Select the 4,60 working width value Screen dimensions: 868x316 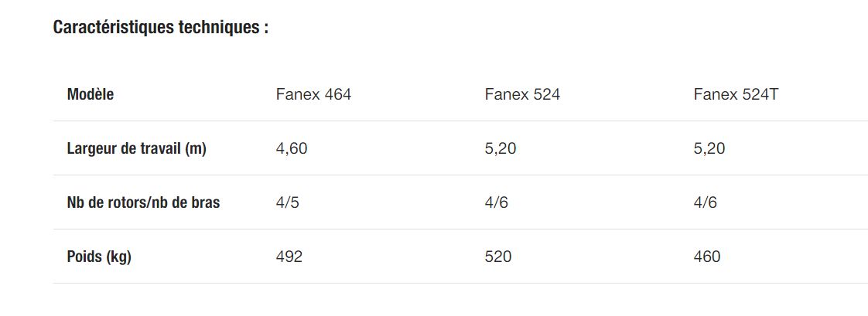click(x=292, y=148)
